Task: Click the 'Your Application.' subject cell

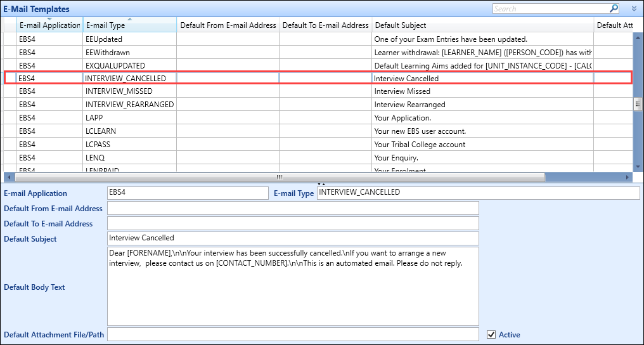Action: [483, 118]
